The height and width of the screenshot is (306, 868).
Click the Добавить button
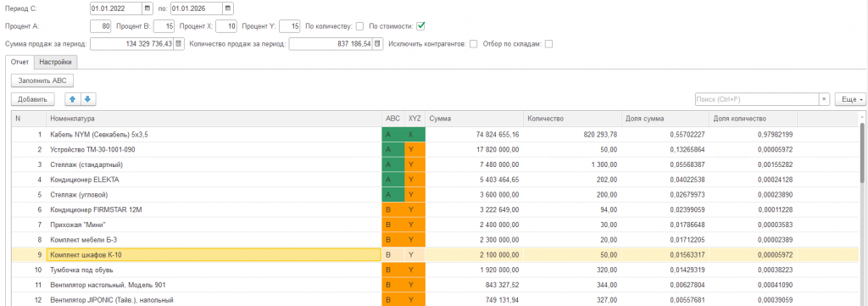click(33, 99)
